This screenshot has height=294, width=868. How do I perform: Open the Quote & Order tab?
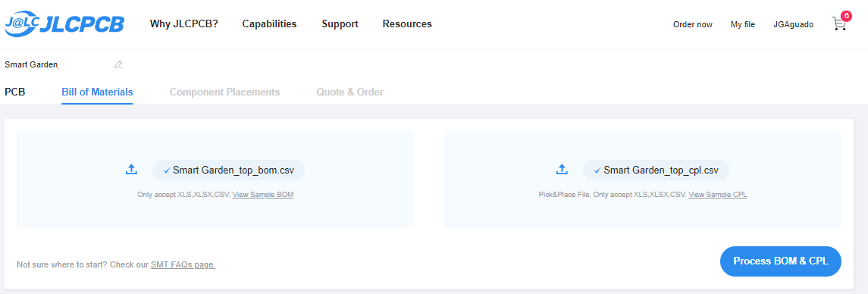click(350, 92)
